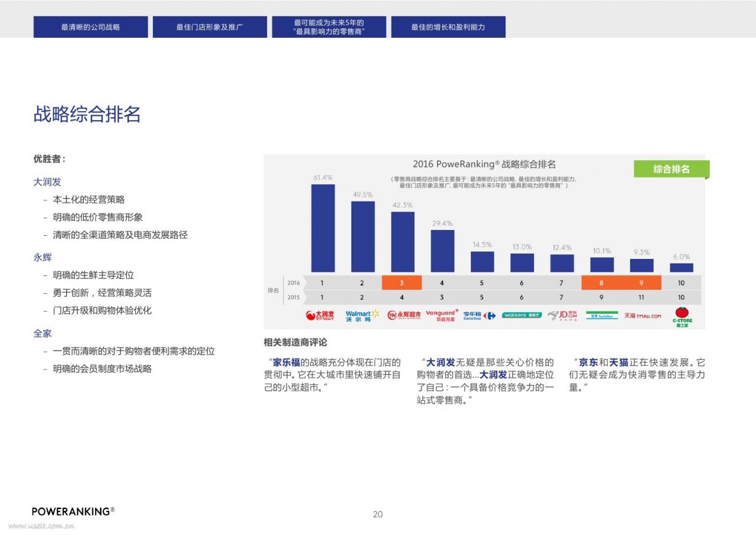The width and height of the screenshot is (756, 535).
Task: Click the 明确的生鲜主导定位 bullet
Action: 93,275
